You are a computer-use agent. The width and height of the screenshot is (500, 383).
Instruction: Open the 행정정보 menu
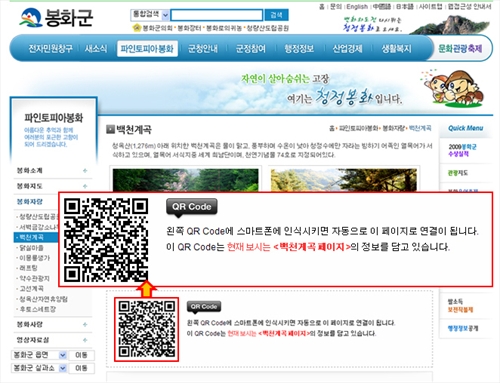click(x=299, y=49)
